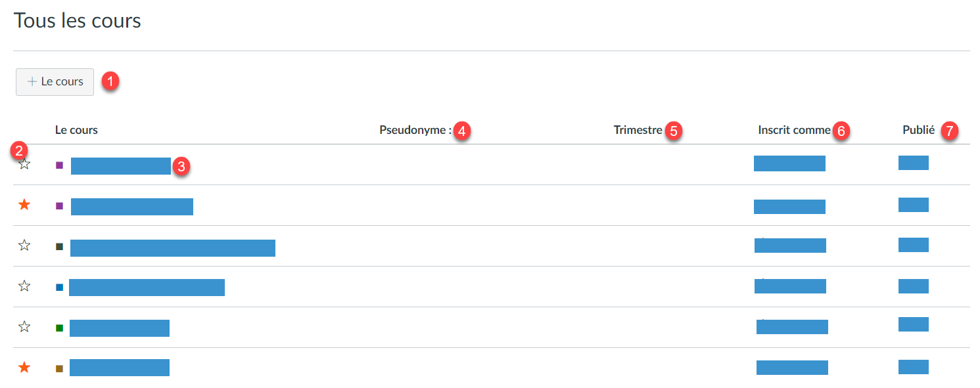Screen dimensions: 980x388
Task: Unfavorite the second course's orange star
Action: (24, 205)
